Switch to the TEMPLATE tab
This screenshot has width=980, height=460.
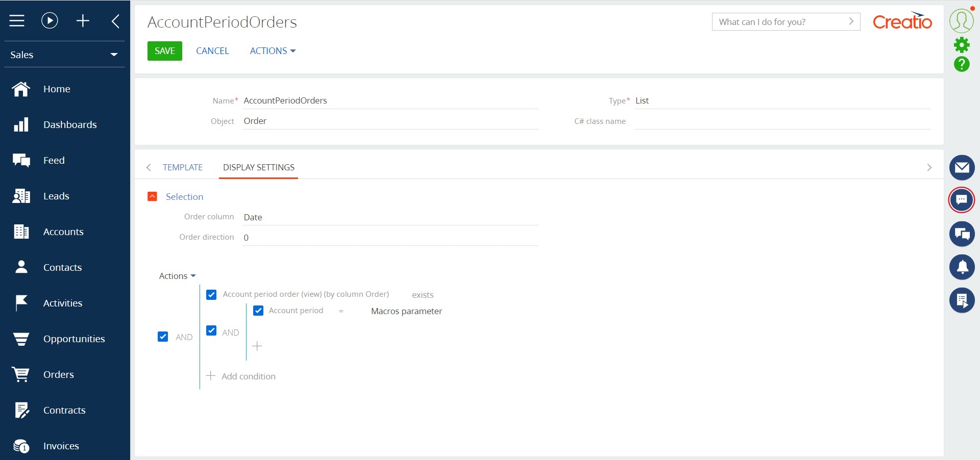pyautogui.click(x=182, y=167)
